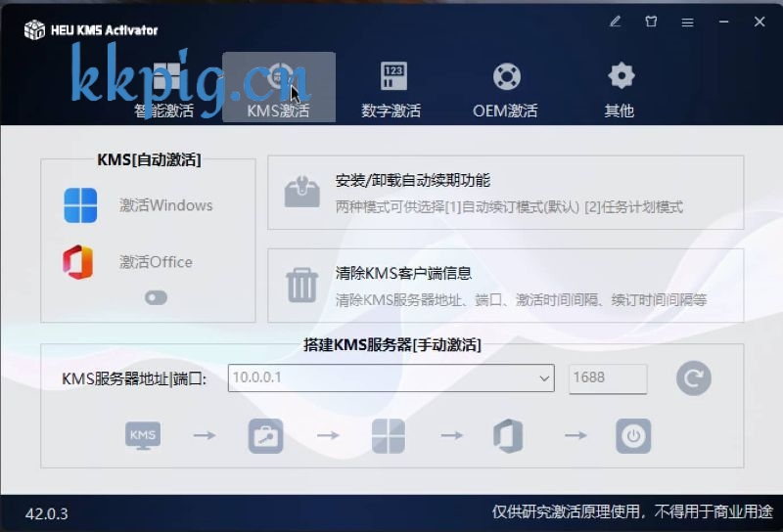The image size is (783, 532).
Task: Click the shirt skin icon in title bar
Action: pyautogui.click(x=651, y=22)
